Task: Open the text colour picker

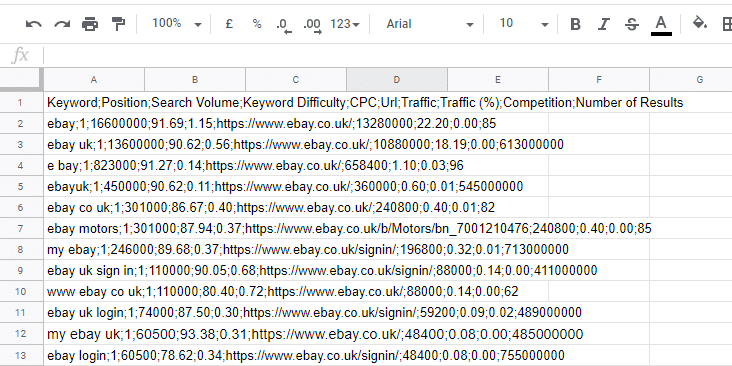Action: tap(661, 25)
